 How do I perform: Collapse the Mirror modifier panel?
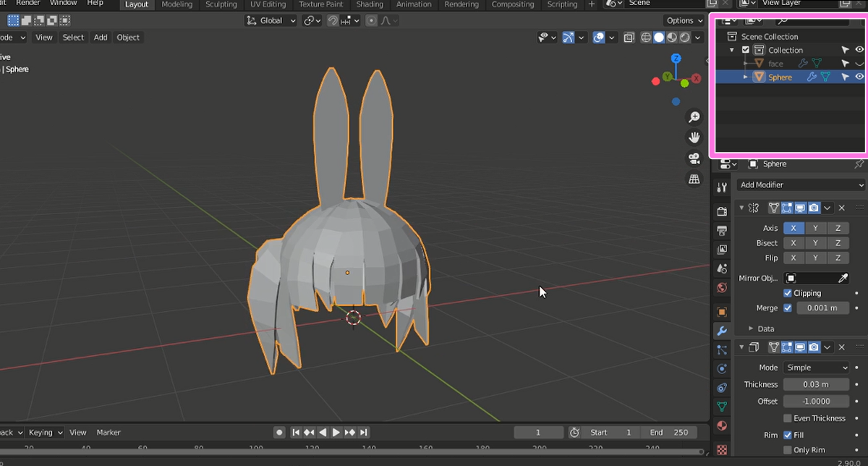741,208
